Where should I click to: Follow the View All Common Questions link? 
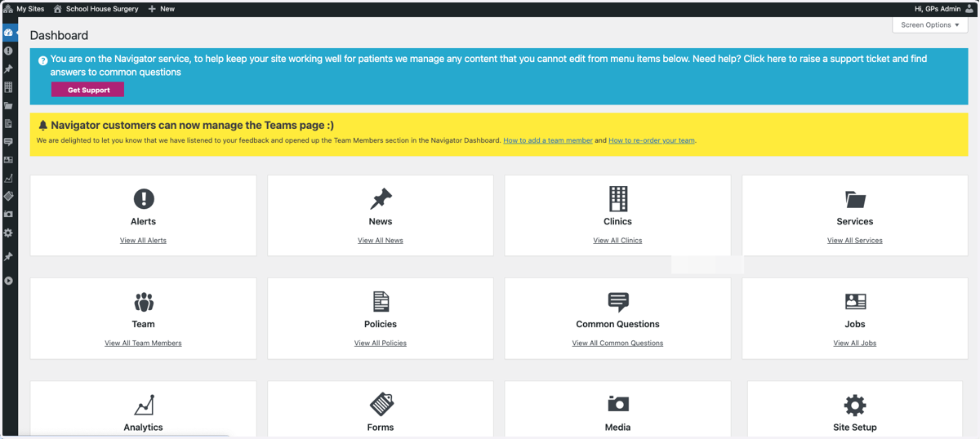coord(618,344)
